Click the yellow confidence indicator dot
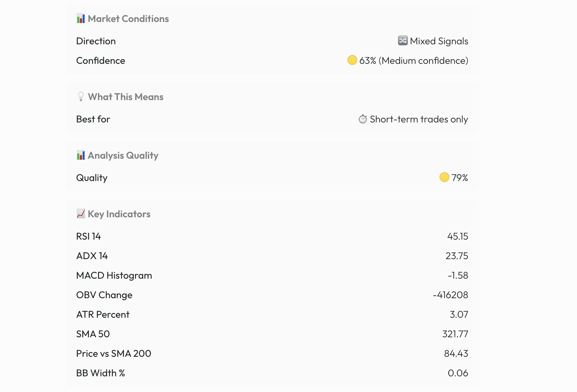This screenshot has height=392, width=577. tap(352, 60)
